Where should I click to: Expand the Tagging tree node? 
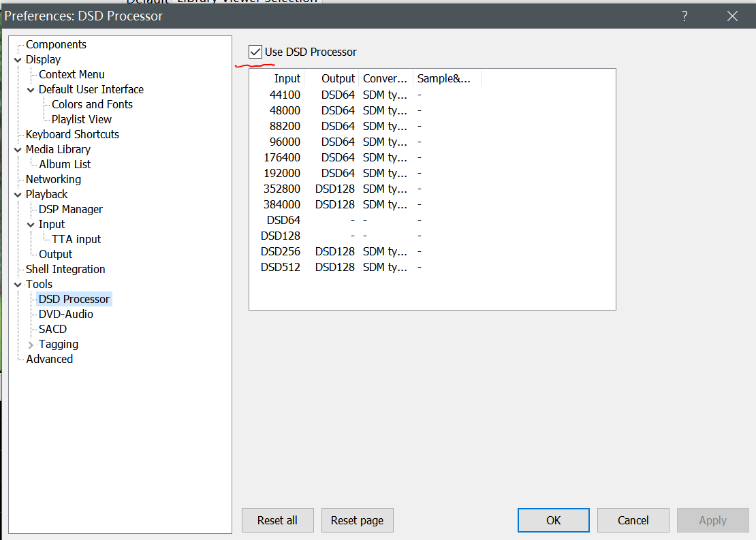(x=31, y=345)
